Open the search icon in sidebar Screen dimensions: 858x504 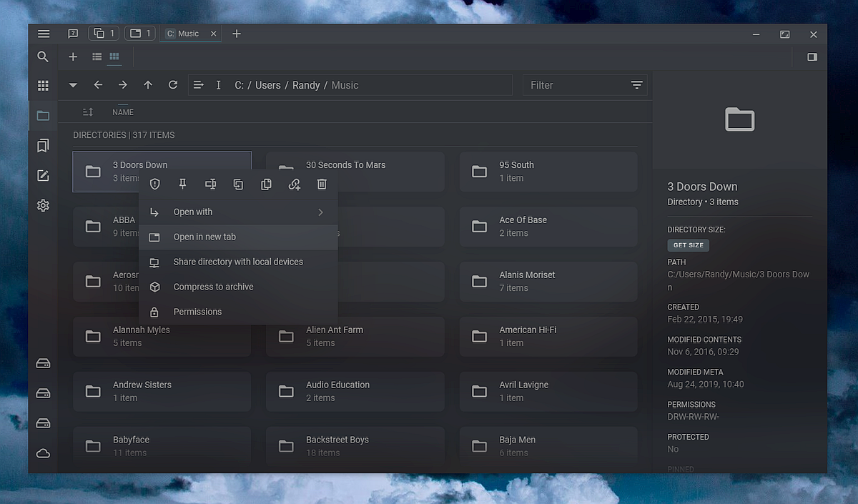(x=43, y=57)
